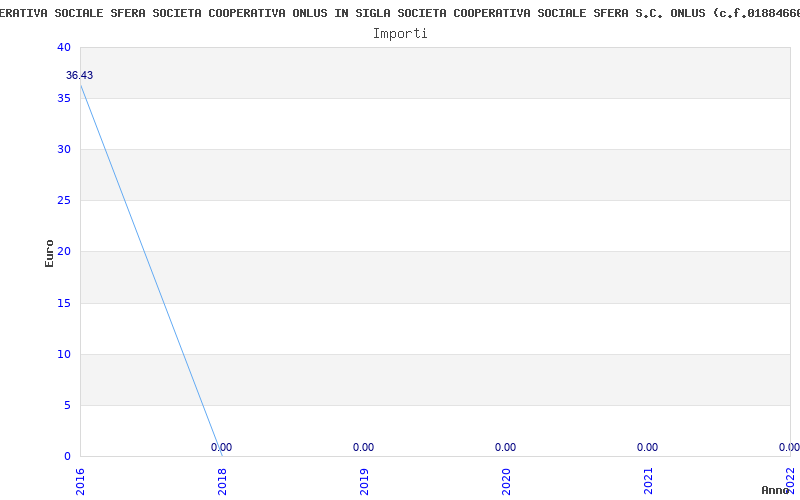This screenshot has width=800, height=500.
Task: Click the 0.00 value above 2022
Action: pos(789,447)
